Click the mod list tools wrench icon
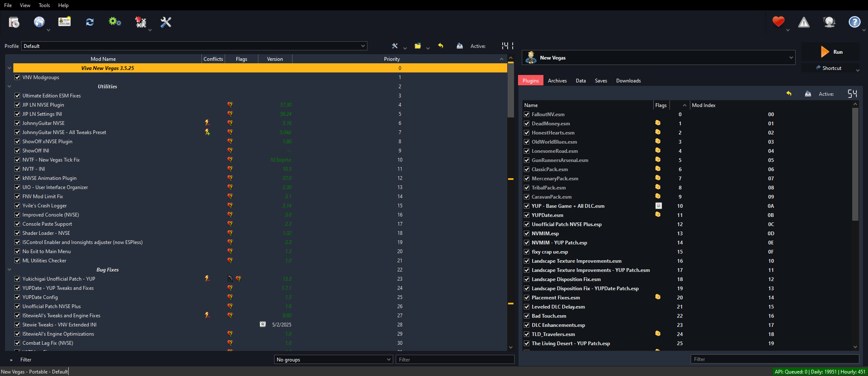This screenshot has height=376, width=868. pos(395,46)
